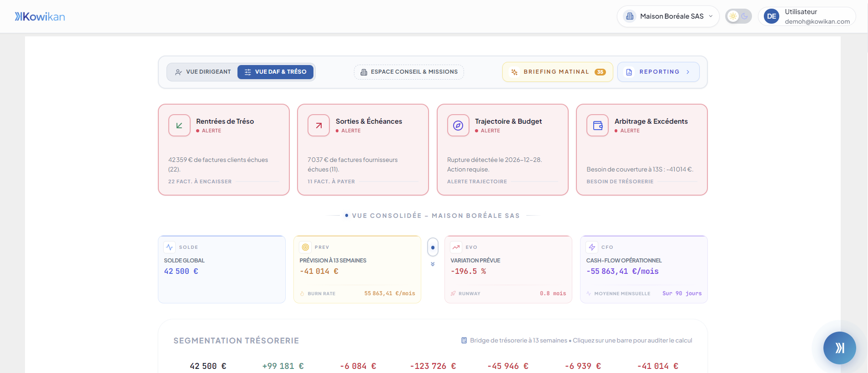Open the DE user avatar menu

(x=772, y=16)
